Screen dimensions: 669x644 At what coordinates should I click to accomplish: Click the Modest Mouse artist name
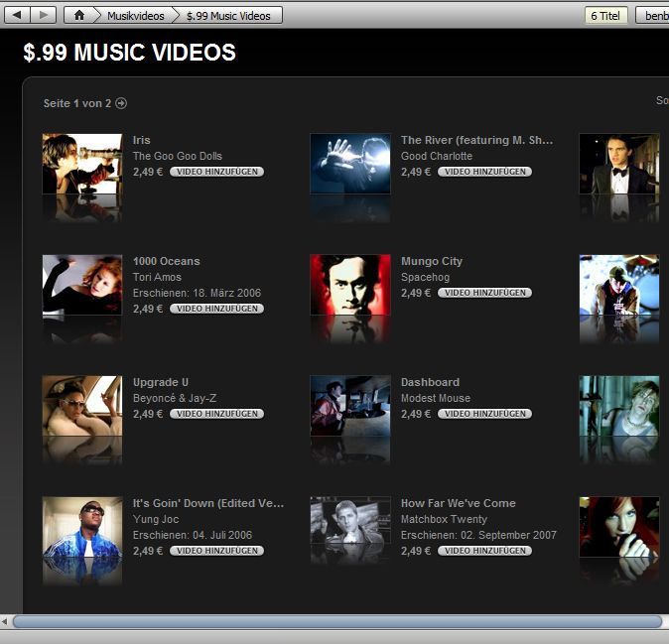coord(436,398)
